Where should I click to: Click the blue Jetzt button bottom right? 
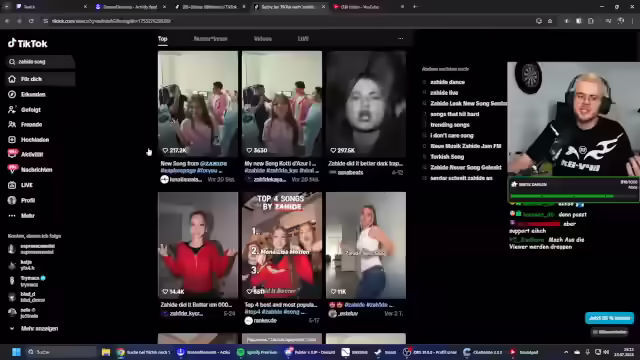click(609, 318)
